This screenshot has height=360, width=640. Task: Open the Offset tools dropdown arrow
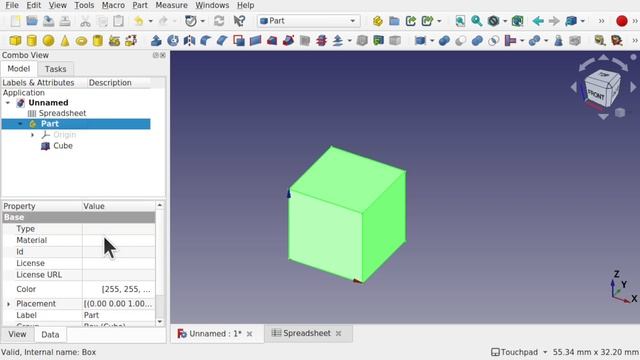[349, 41]
